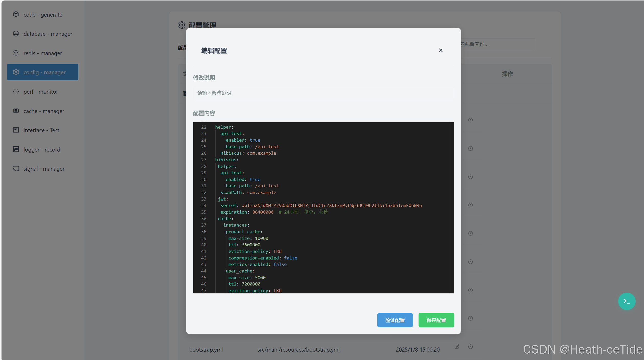This screenshot has width=644, height=360.
Task: Click the database - manager icon
Action: pos(16,34)
